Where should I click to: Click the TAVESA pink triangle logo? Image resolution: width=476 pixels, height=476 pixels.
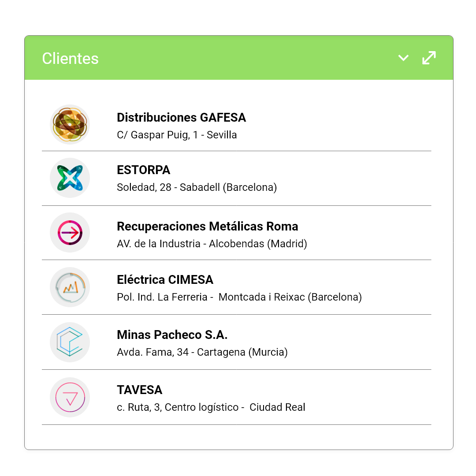click(70, 398)
